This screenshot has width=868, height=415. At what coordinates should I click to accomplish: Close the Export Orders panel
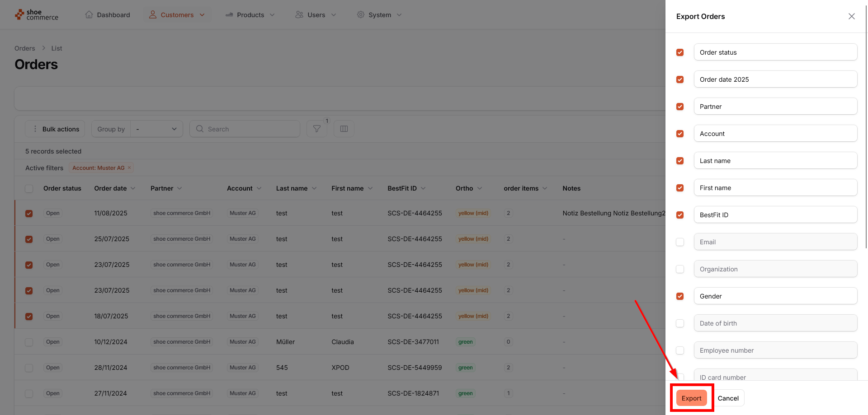point(851,16)
